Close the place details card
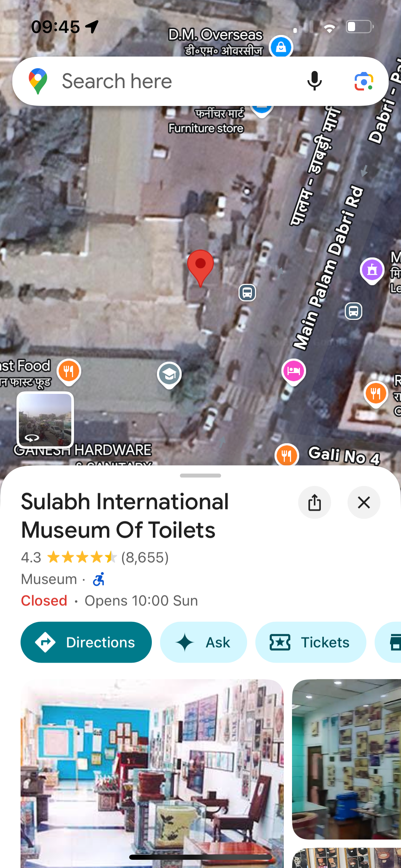 [364, 503]
